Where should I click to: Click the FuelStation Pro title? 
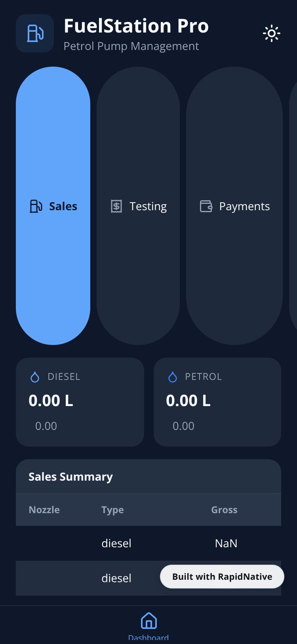pyautogui.click(x=136, y=26)
